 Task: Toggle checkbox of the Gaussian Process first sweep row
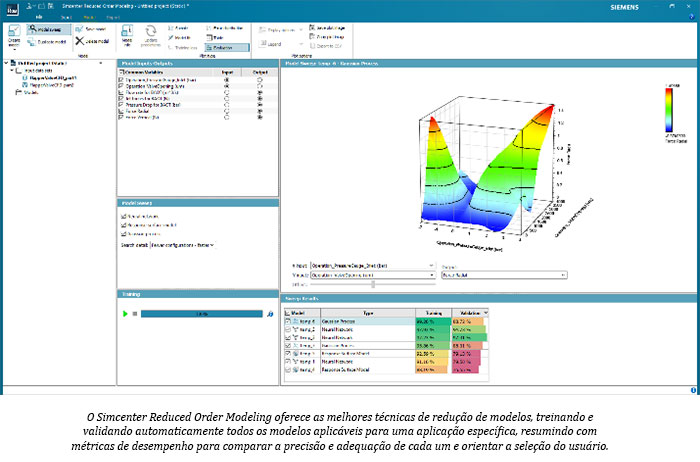coord(288,321)
